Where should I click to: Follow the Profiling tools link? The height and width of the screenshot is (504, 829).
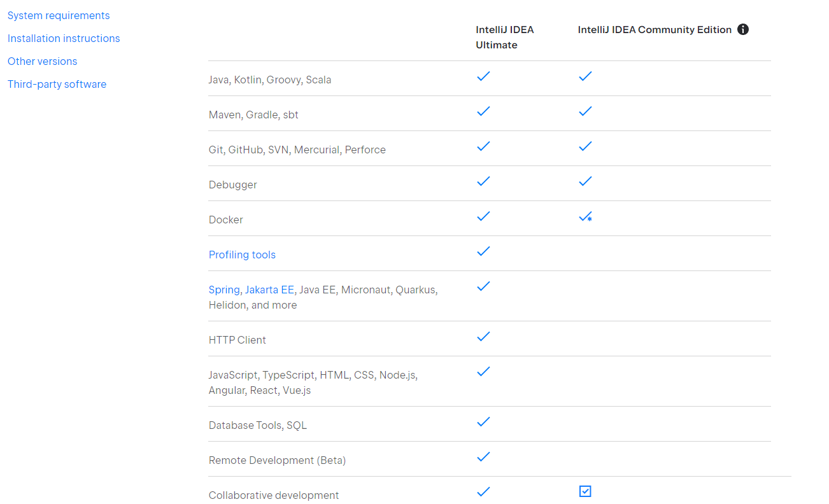pos(242,255)
